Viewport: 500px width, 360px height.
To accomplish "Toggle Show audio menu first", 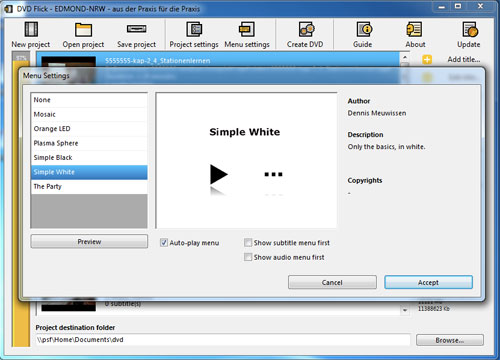I will point(248,257).
